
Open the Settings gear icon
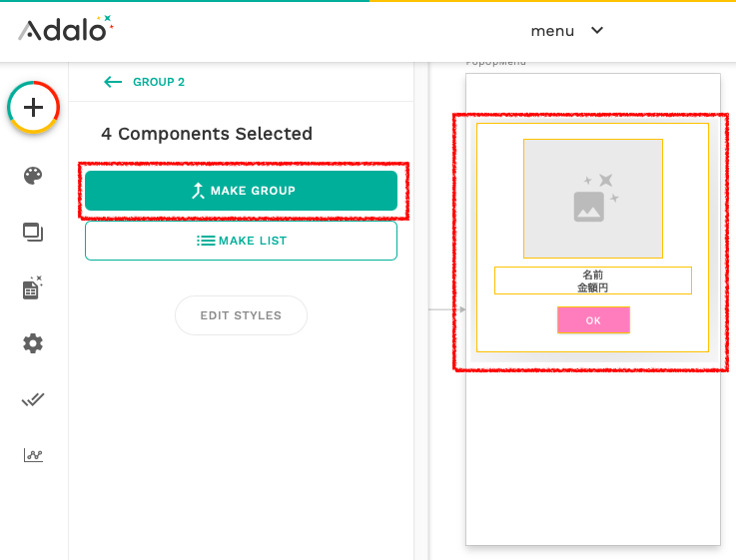coord(33,343)
